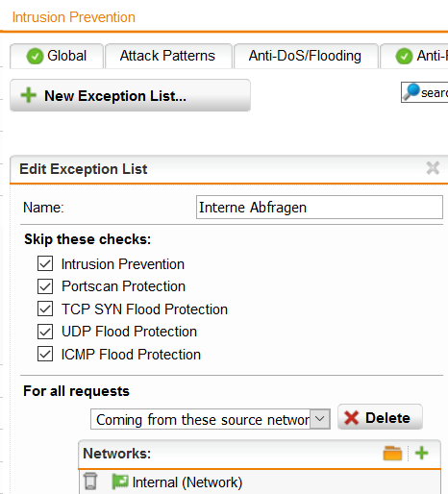The width and height of the screenshot is (448, 494).
Task: Close the Edit Exception List panel
Action: coord(433,168)
